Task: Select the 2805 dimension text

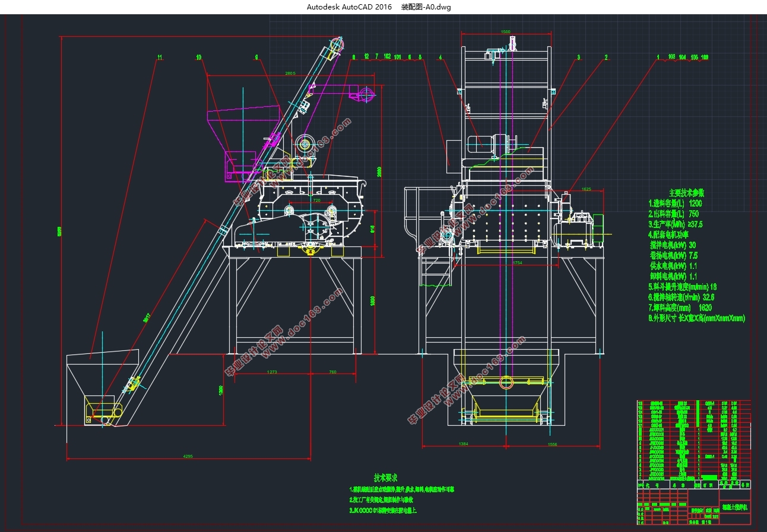Action: (x=290, y=74)
